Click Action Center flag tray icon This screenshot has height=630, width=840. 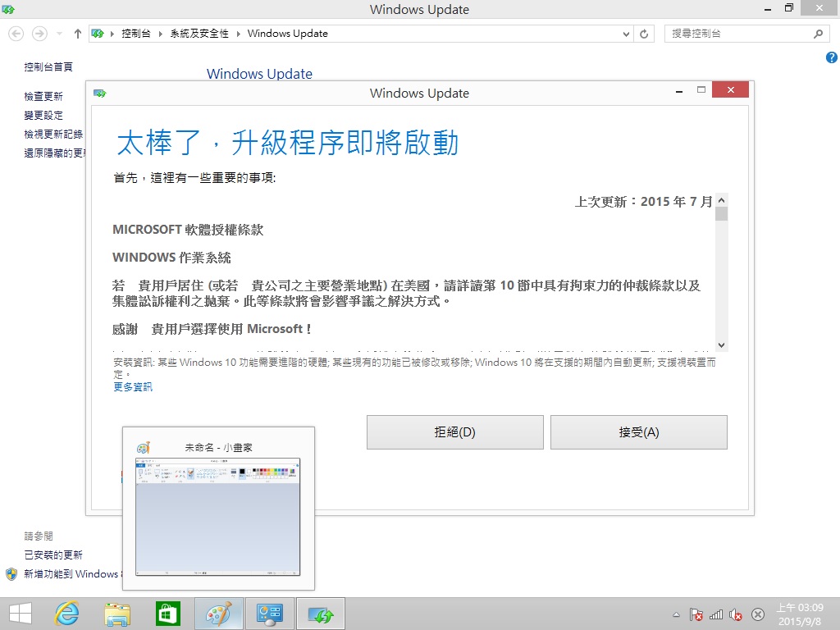[x=696, y=614]
